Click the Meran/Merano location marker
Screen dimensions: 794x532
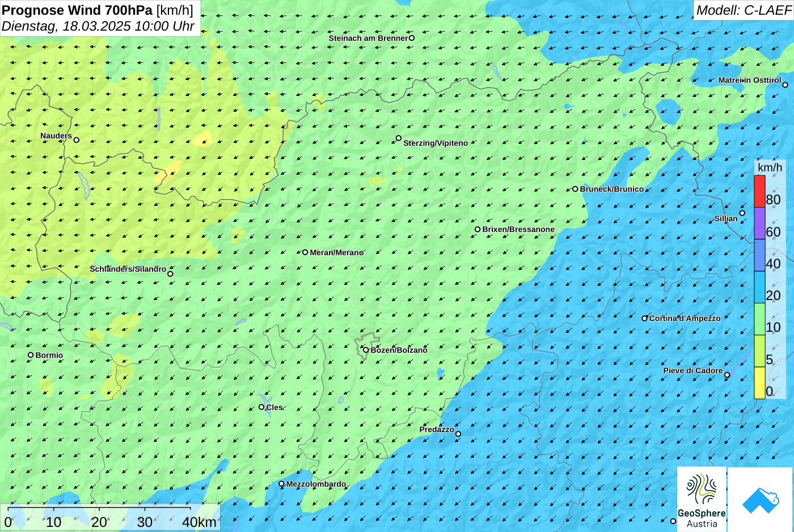pyautogui.click(x=305, y=252)
